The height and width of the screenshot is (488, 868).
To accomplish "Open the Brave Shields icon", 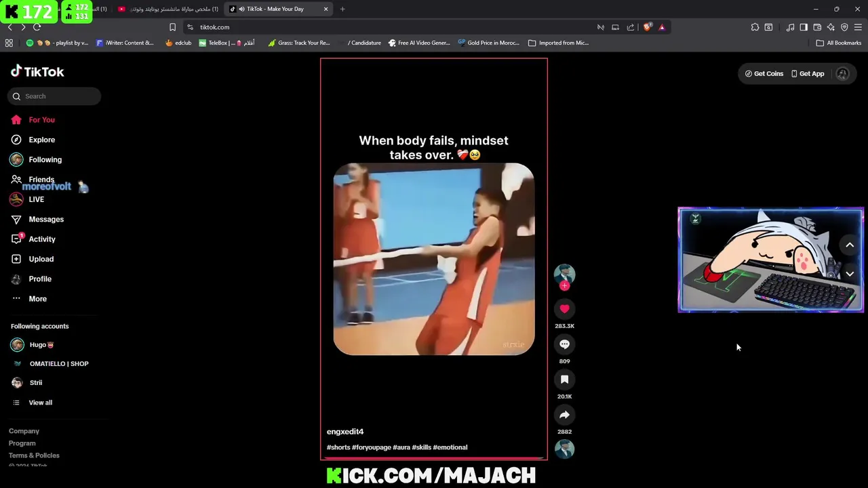I will tap(647, 27).
